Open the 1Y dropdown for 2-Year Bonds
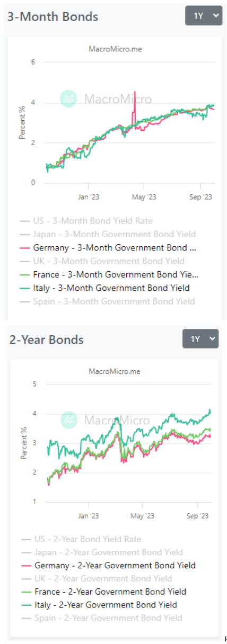The height and width of the screenshot is (644, 227). (200, 338)
